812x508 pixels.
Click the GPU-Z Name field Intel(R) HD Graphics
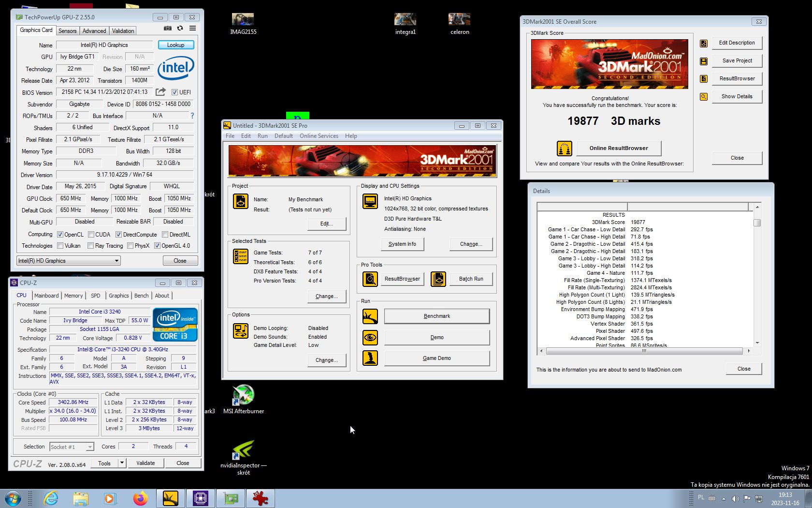(x=104, y=45)
